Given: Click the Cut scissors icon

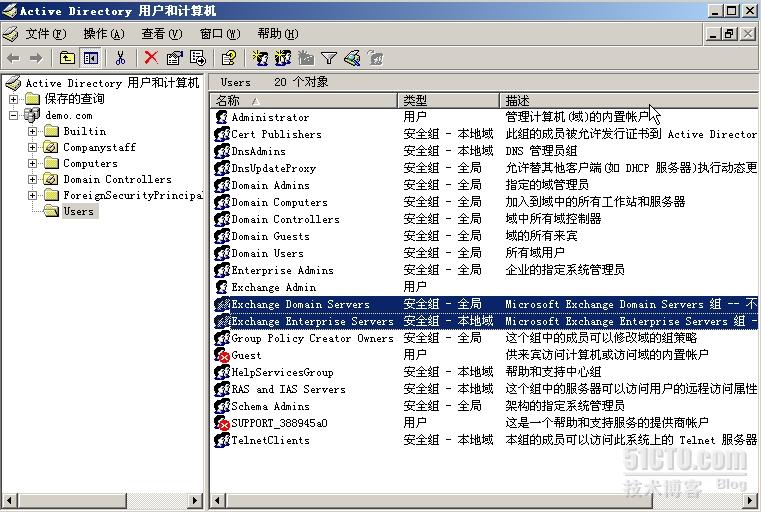Looking at the screenshot, I should pyautogui.click(x=120, y=59).
